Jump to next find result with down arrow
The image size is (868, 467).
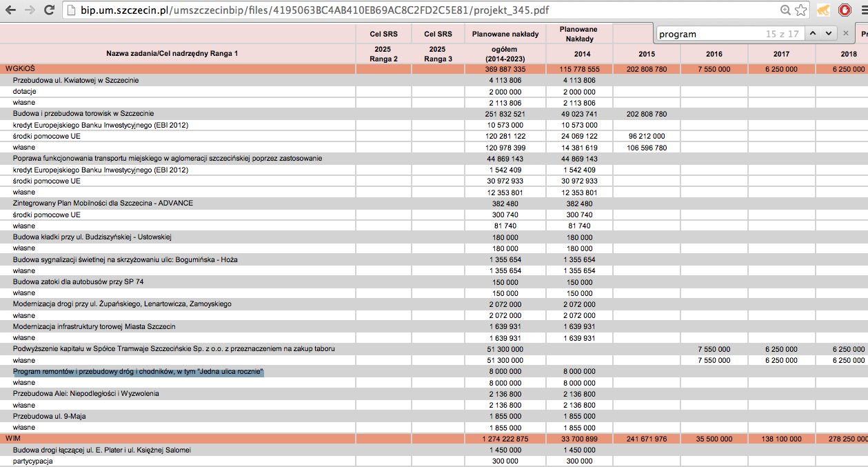click(828, 33)
